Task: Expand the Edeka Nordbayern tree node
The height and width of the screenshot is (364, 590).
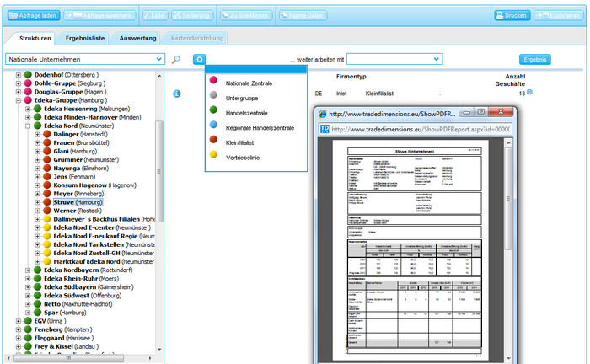Action: point(28,270)
